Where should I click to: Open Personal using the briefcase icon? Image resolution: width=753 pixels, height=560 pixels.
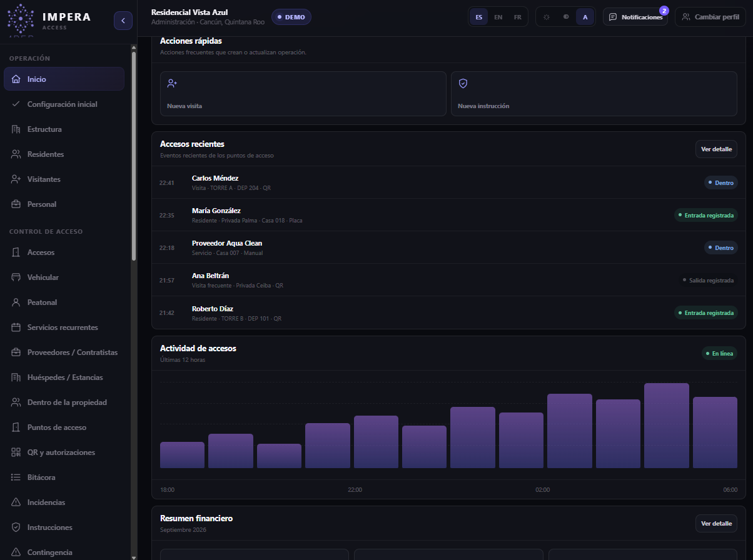click(16, 204)
